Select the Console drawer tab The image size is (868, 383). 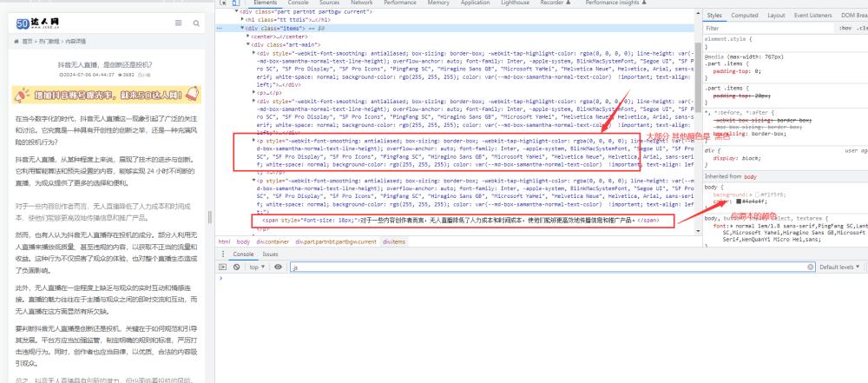click(242, 254)
